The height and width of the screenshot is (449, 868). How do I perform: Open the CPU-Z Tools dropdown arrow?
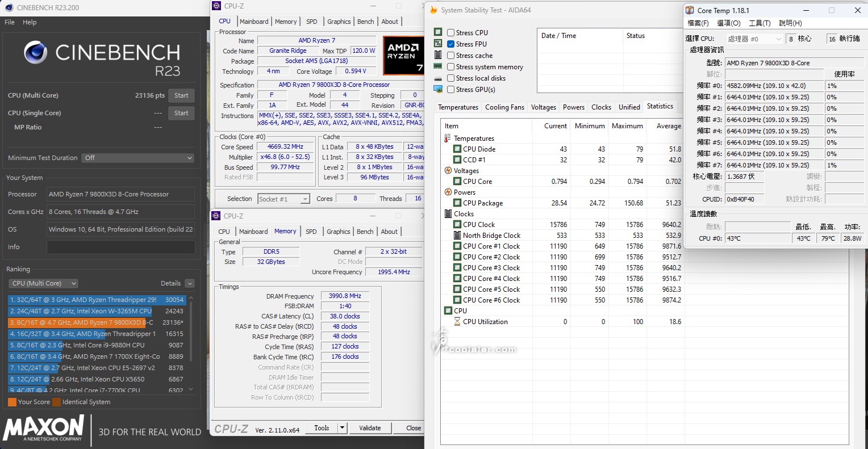pos(342,428)
